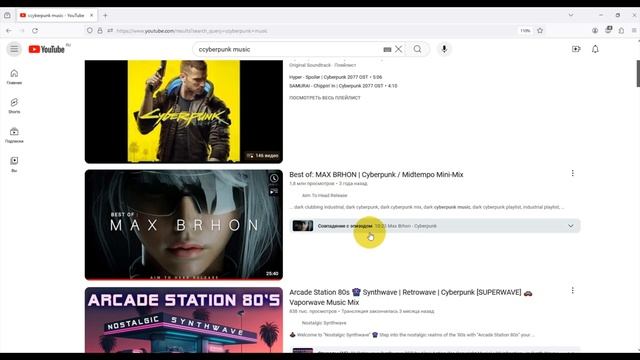
Task: Bookmark this page with the star
Action: coord(540,31)
